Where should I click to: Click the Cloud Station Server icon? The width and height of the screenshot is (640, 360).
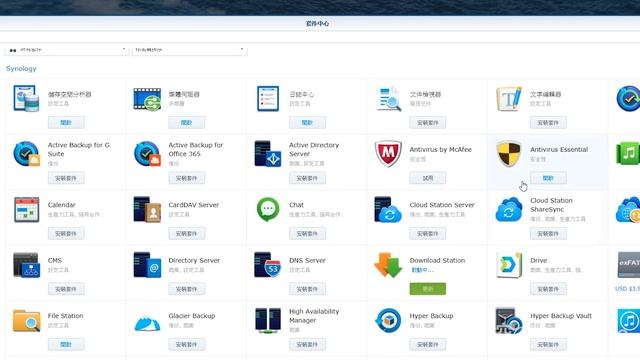pyautogui.click(x=388, y=209)
